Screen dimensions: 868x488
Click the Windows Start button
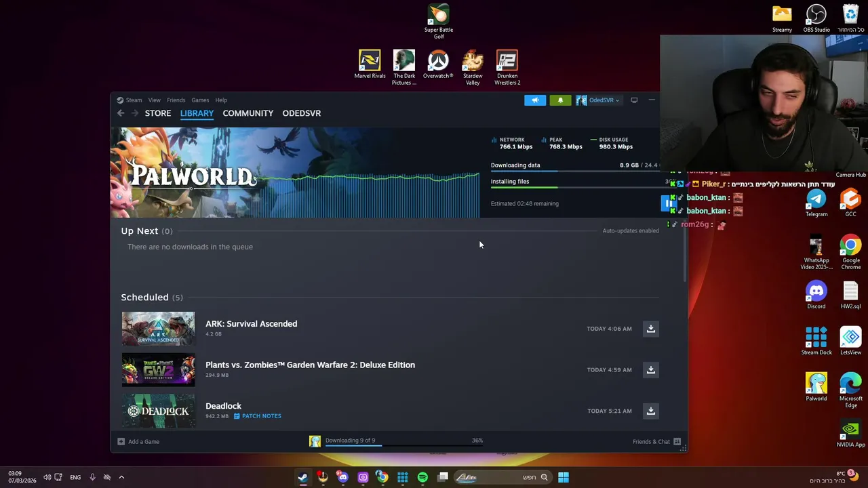[x=564, y=477]
